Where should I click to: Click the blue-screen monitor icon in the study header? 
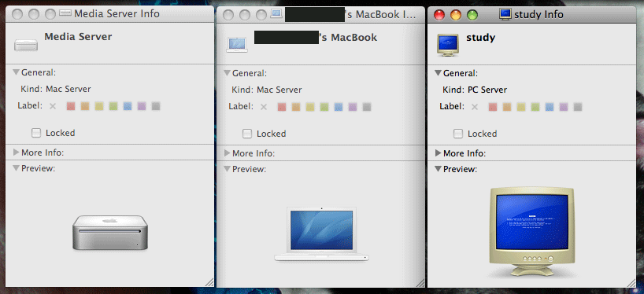click(x=448, y=45)
